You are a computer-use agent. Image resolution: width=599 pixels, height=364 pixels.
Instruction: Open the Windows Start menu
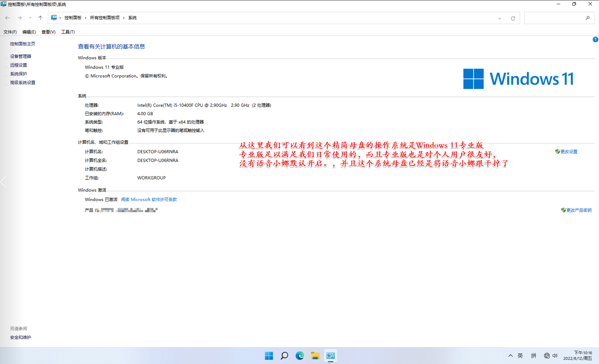pos(269,356)
